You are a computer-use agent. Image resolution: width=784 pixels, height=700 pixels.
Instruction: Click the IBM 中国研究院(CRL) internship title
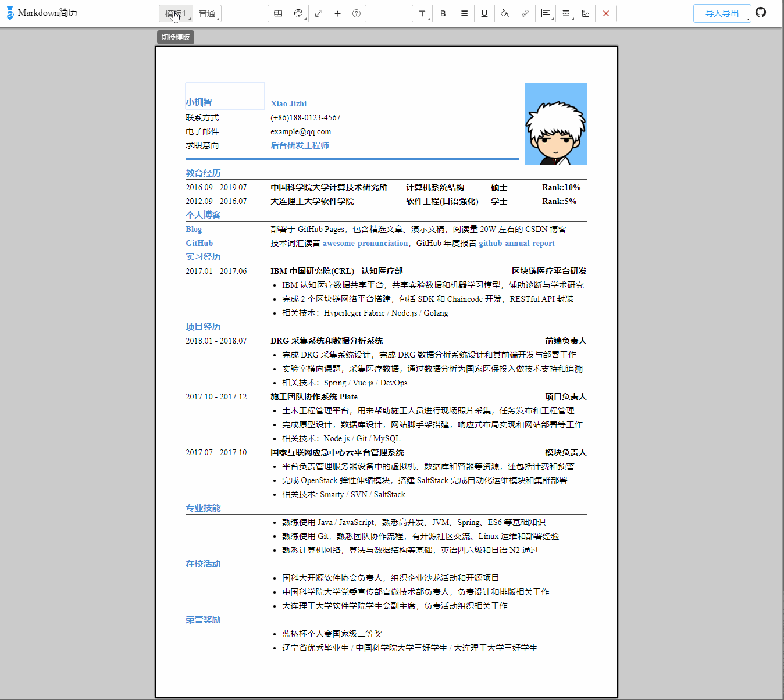336,271
